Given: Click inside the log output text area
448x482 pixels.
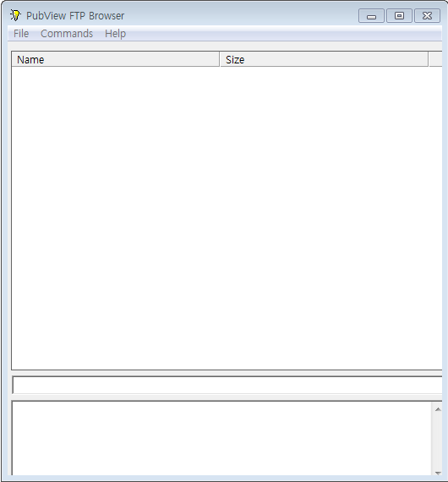Looking at the screenshot, I should (x=221, y=438).
